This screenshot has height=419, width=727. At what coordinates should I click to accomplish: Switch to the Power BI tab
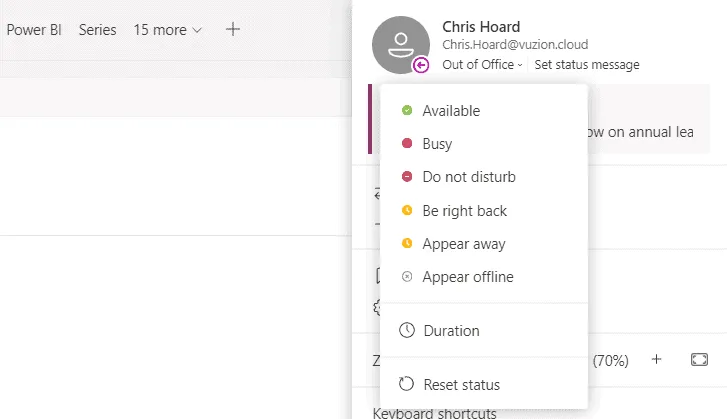(x=34, y=30)
